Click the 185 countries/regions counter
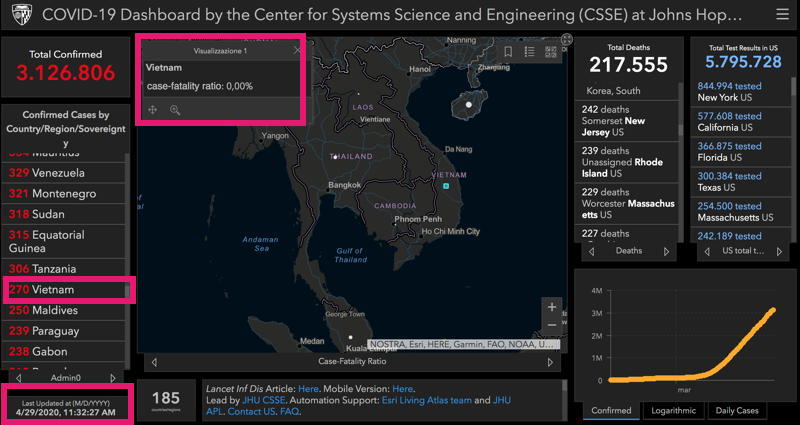800x425 pixels. coord(166,398)
